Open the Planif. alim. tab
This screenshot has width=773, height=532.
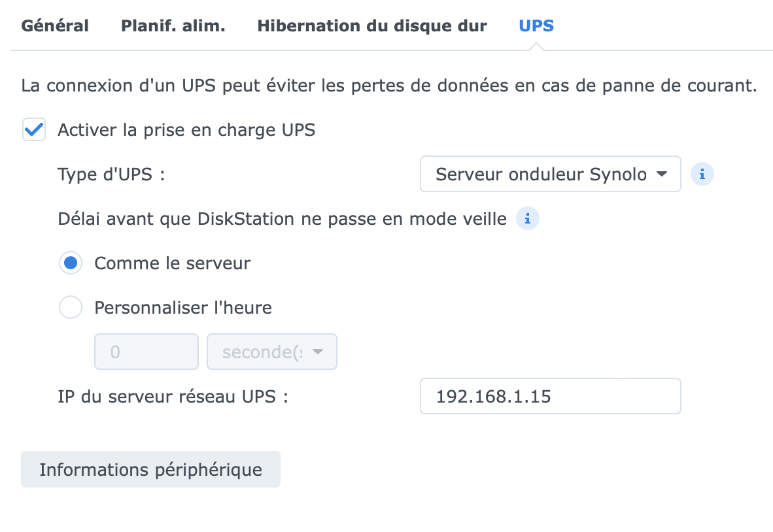173,26
